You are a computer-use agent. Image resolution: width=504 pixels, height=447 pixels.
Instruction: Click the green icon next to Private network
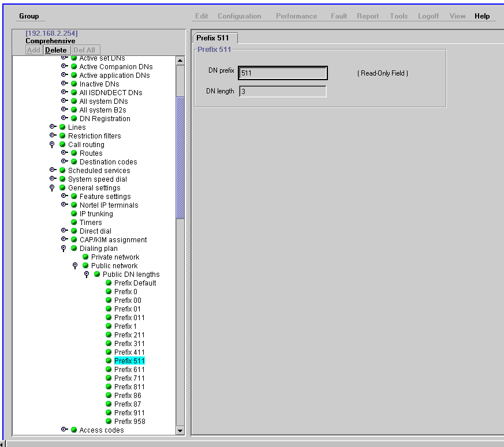[85, 257]
